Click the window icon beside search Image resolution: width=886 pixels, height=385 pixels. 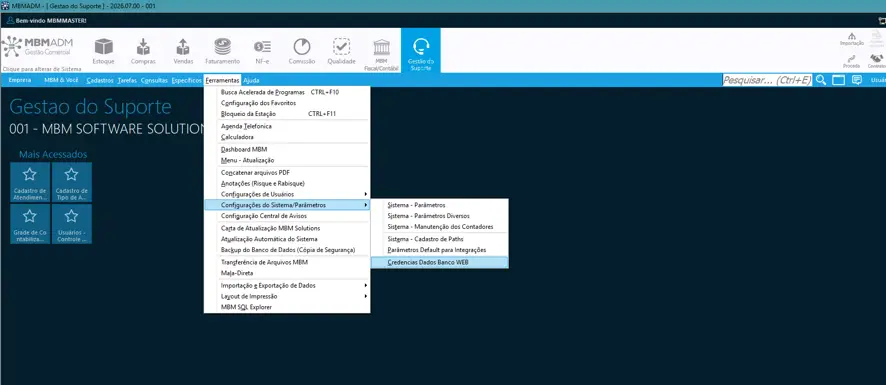839,80
